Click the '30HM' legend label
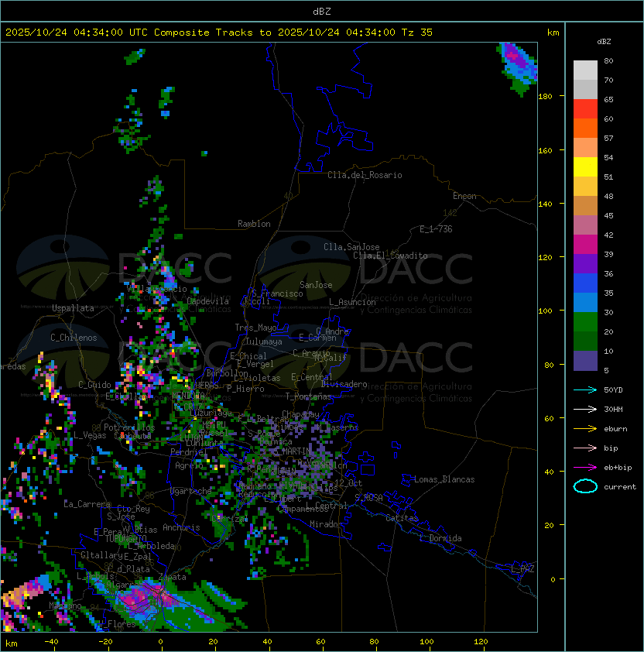 (x=613, y=409)
